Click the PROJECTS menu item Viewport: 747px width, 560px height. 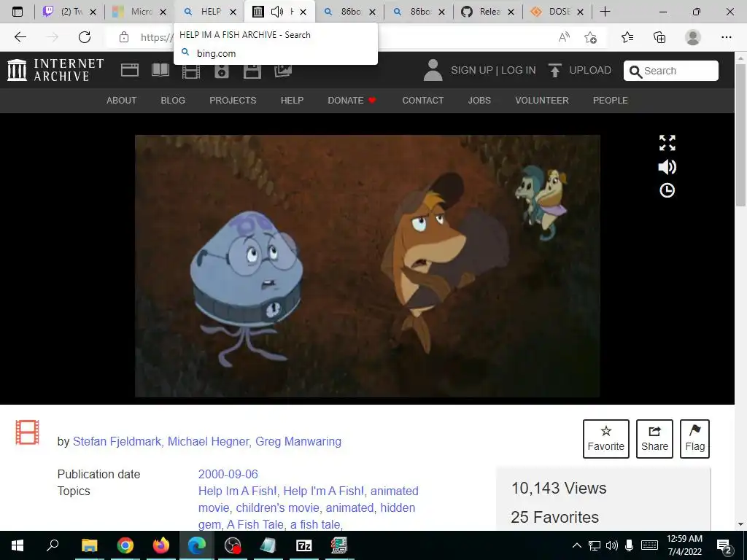pos(233,101)
